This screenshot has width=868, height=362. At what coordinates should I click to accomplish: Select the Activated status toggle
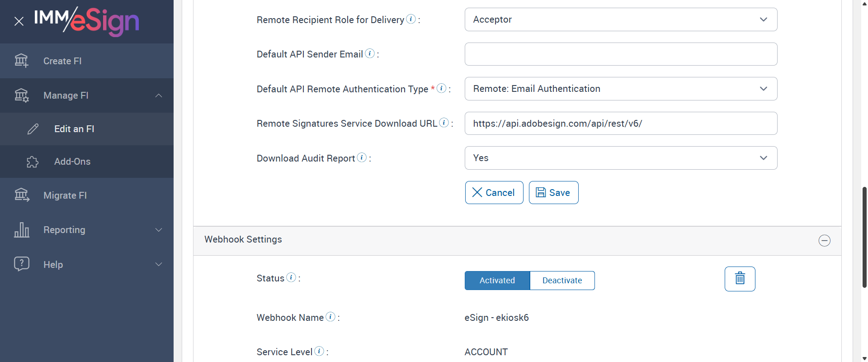point(497,281)
